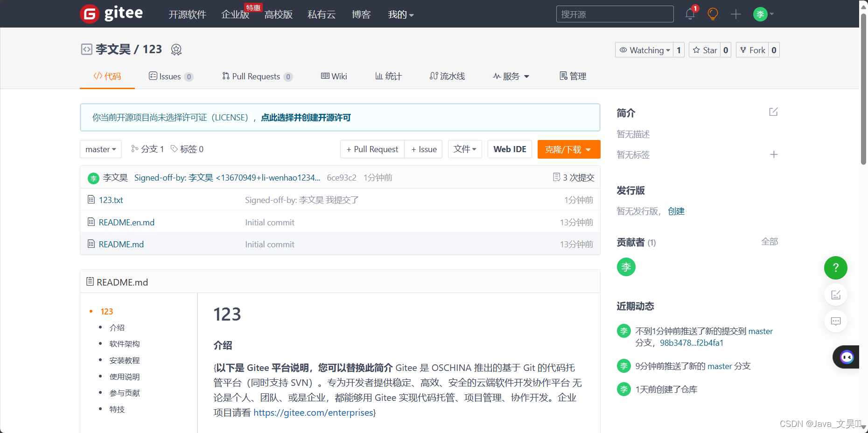Click committer avatar in latest commit row
868x433 pixels.
93,178
